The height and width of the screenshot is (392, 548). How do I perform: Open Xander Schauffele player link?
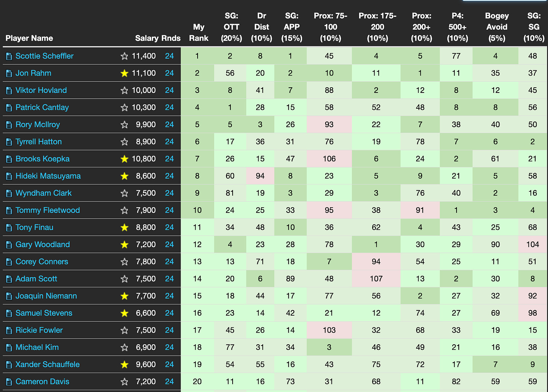click(x=47, y=365)
